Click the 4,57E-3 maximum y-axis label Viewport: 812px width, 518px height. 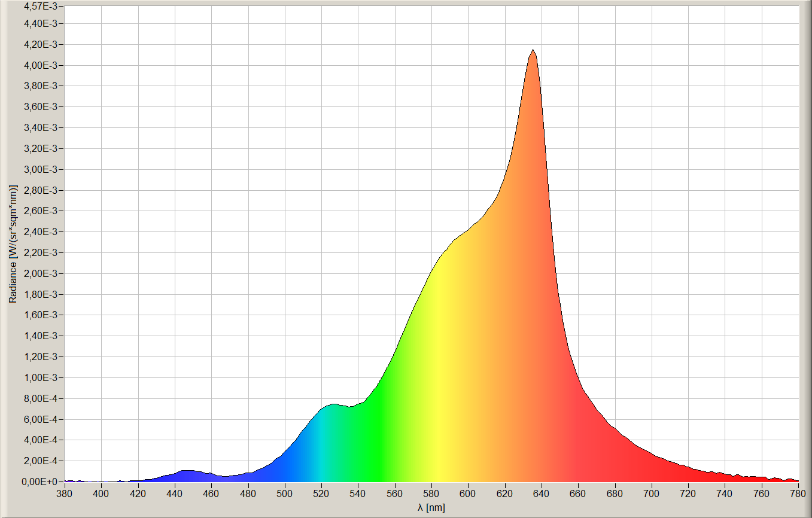(x=40, y=7)
